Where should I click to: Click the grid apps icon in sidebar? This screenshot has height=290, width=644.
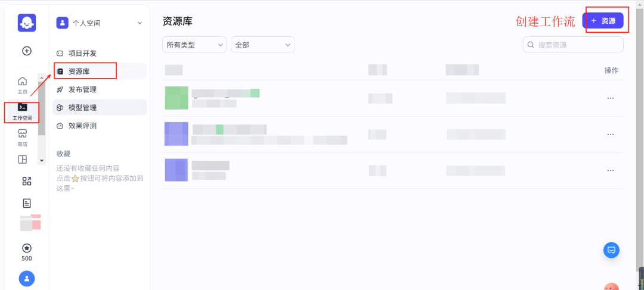pos(27,181)
